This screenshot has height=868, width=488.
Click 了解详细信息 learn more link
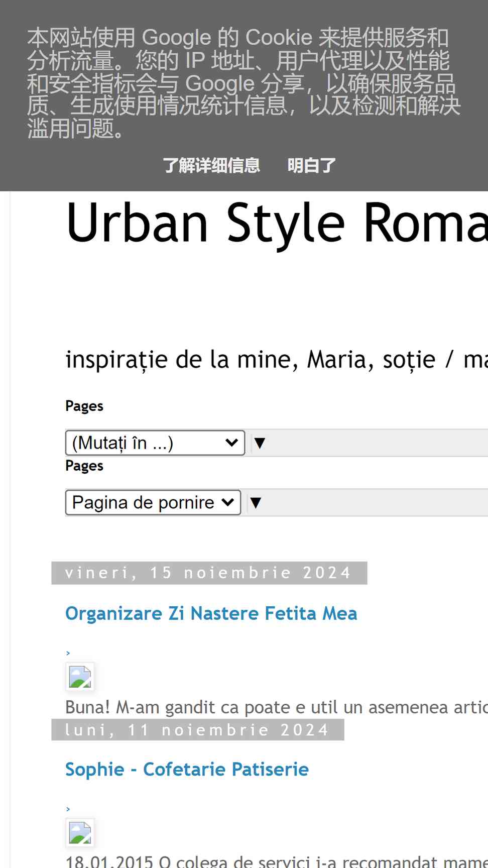pyautogui.click(x=211, y=165)
